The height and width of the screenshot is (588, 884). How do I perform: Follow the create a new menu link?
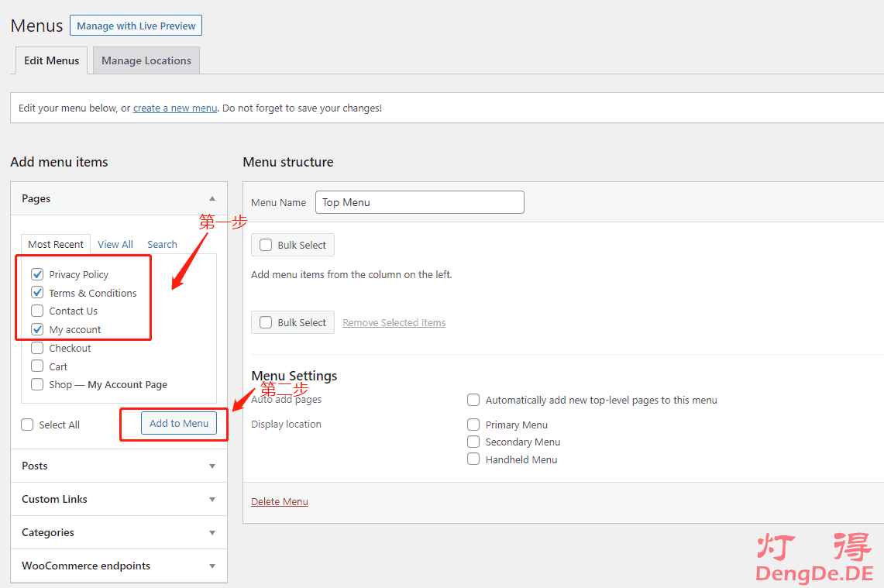[175, 108]
